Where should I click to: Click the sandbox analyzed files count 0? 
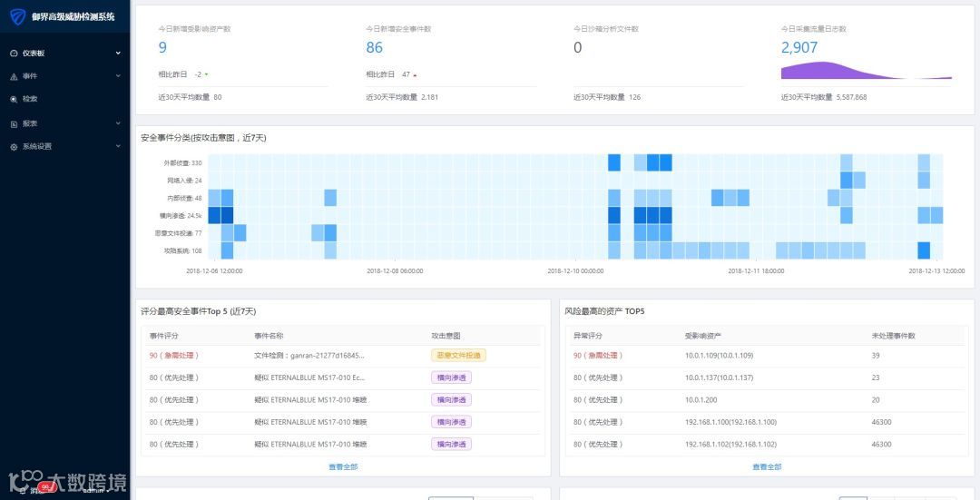coord(577,47)
